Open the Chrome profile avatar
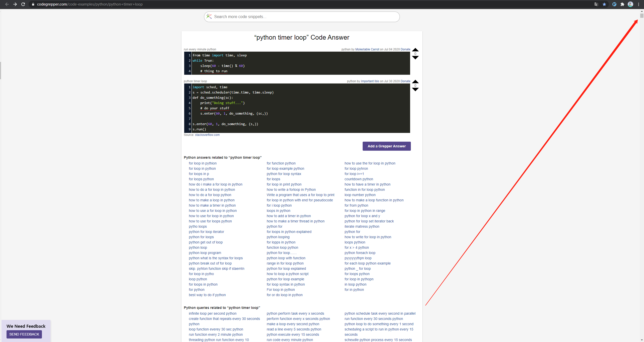Image resolution: width=644 pixels, height=342 pixels. (x=630, y=4)
